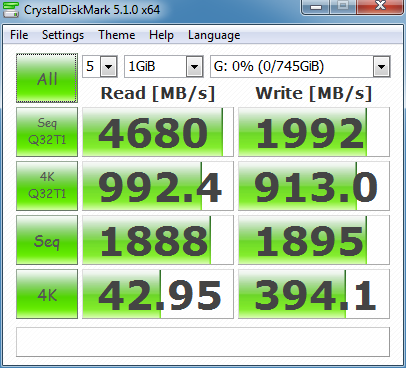Click the 4K Q32T1 read result 992.4
Screen dimensions: 406x368
click(158, 186)
